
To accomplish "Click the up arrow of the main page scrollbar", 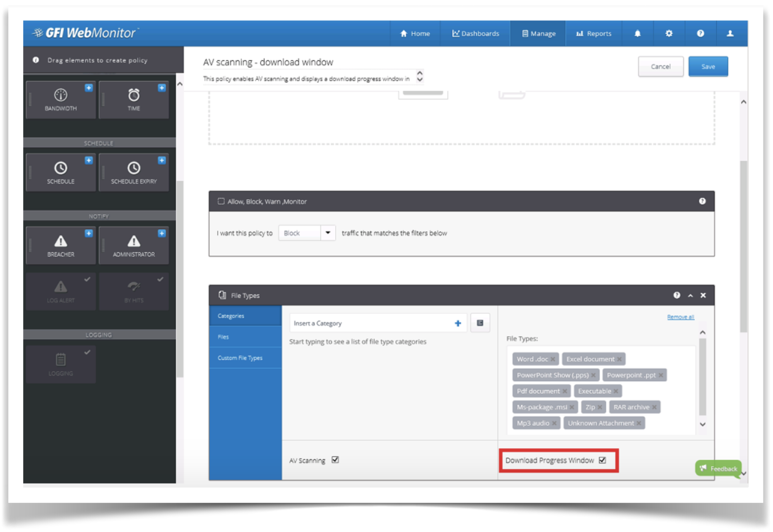I will 743,102.
